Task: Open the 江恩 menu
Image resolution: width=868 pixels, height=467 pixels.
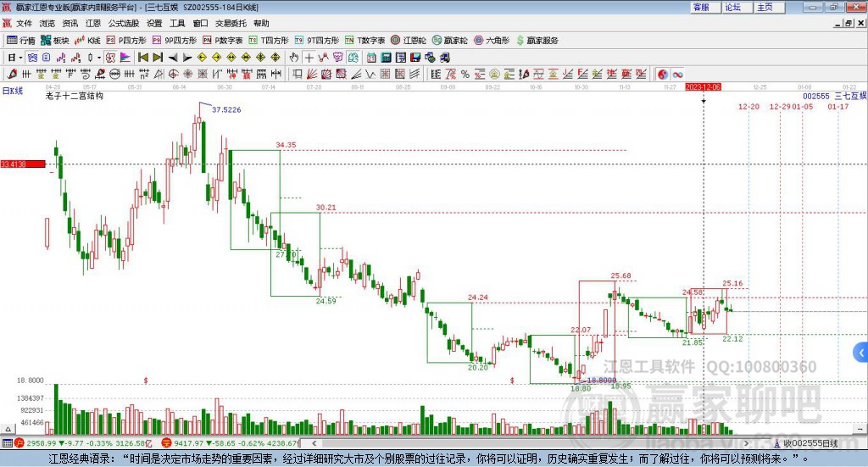Action: coord(93,23)
